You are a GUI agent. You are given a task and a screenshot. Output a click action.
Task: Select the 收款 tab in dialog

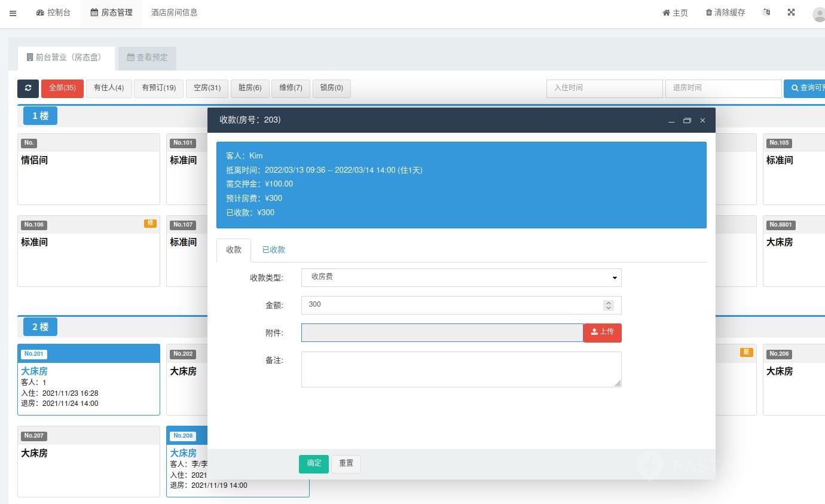click(x=234, y=250)
